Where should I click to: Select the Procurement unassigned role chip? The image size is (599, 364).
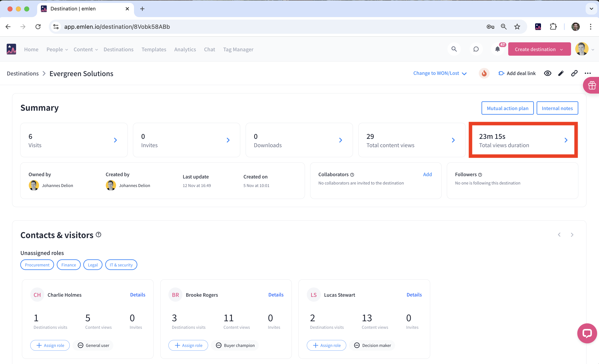(37, 265)
